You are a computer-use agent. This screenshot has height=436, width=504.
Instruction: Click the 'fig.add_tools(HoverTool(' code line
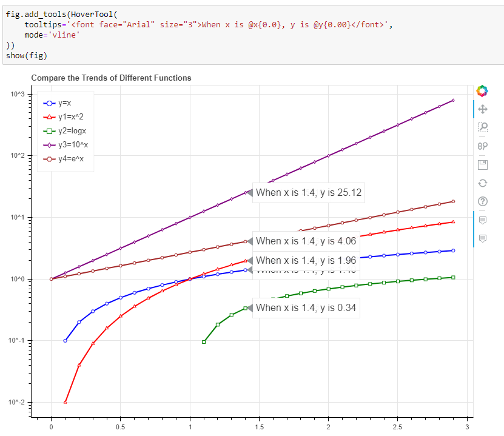(x=62, y=15)
